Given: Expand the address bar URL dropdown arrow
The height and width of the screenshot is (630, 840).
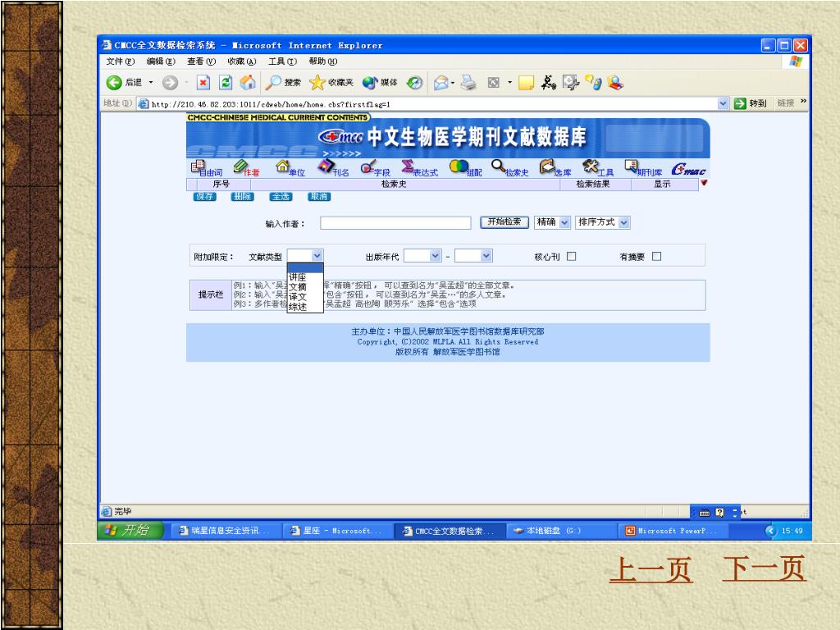Looking at the screenshot, I should (724, 103).
